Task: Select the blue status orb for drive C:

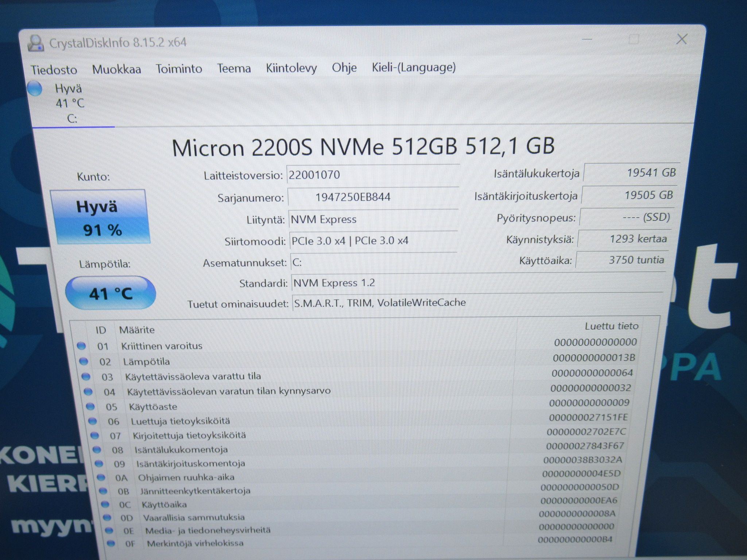Action: point(35,89)
